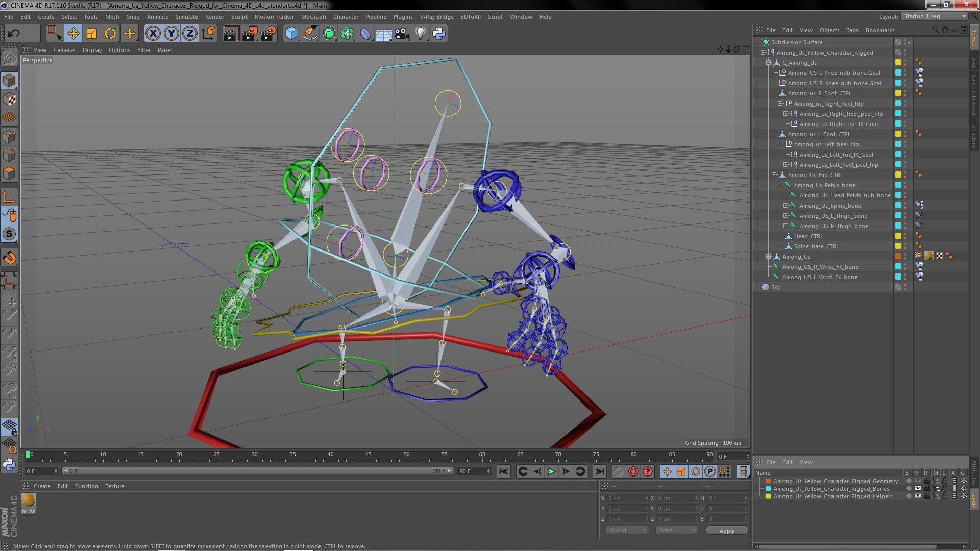Toggle Subdivision Surface enable checkmark
The image size is (980, 551).
[x=910, y=42]
